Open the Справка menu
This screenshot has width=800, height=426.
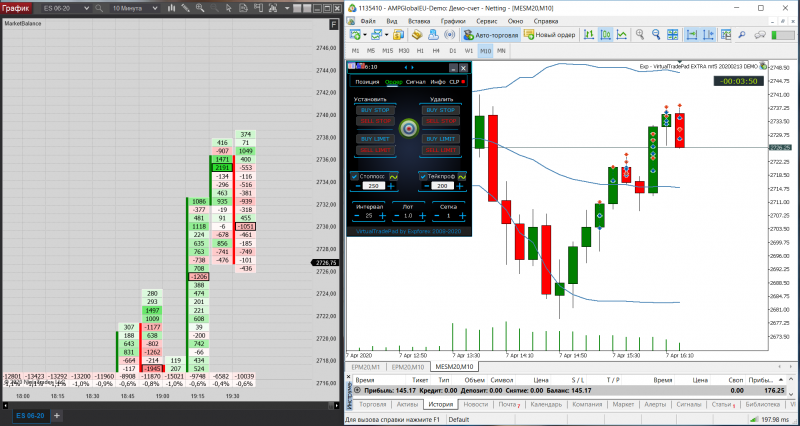point(545,21)
